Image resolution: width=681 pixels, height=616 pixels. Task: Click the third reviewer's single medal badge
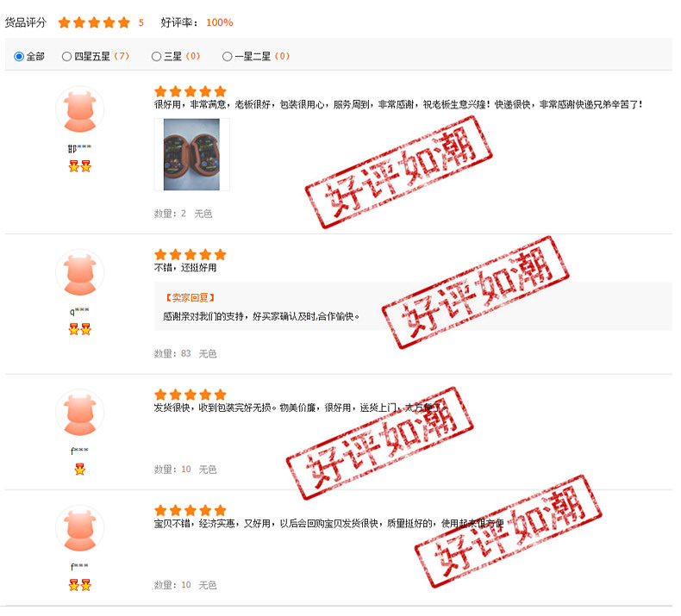(80, 470)
